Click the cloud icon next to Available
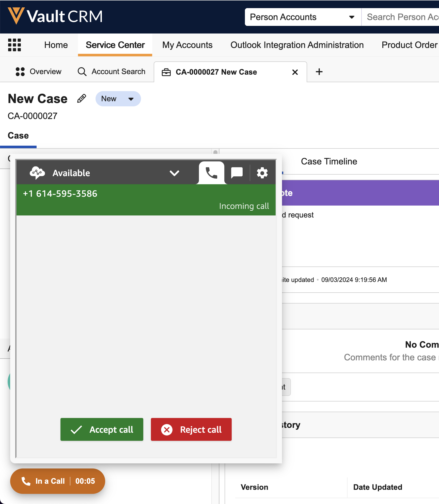The width and height of the screenshot is (439, 504). pos(37,173)
